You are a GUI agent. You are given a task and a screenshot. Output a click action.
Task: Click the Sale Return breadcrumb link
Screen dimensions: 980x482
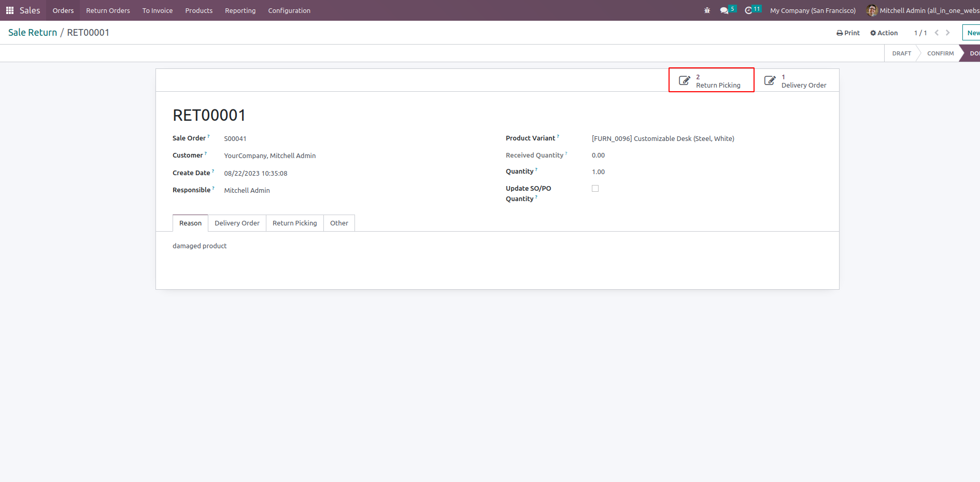[33, 33]
